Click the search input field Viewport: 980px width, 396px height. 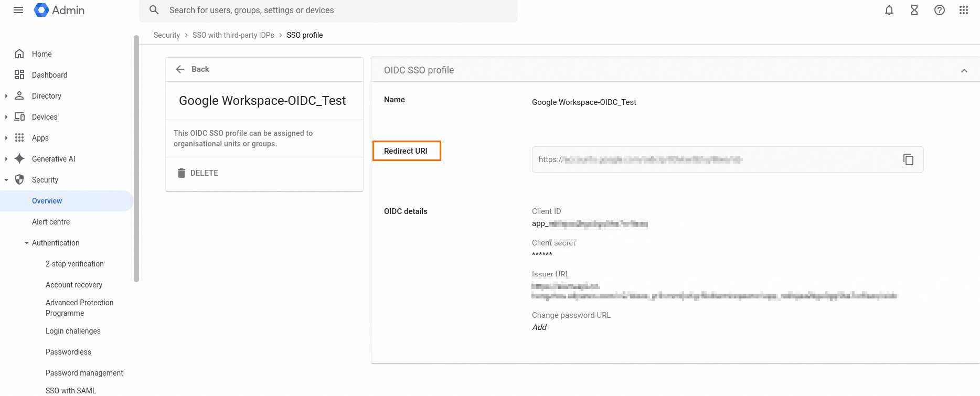pos(328,10)
